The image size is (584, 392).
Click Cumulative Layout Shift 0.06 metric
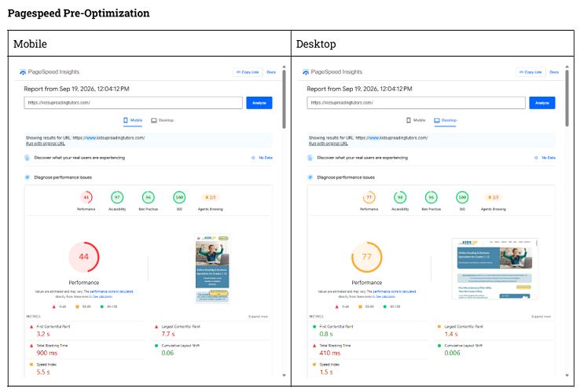(x=212, y=350)
